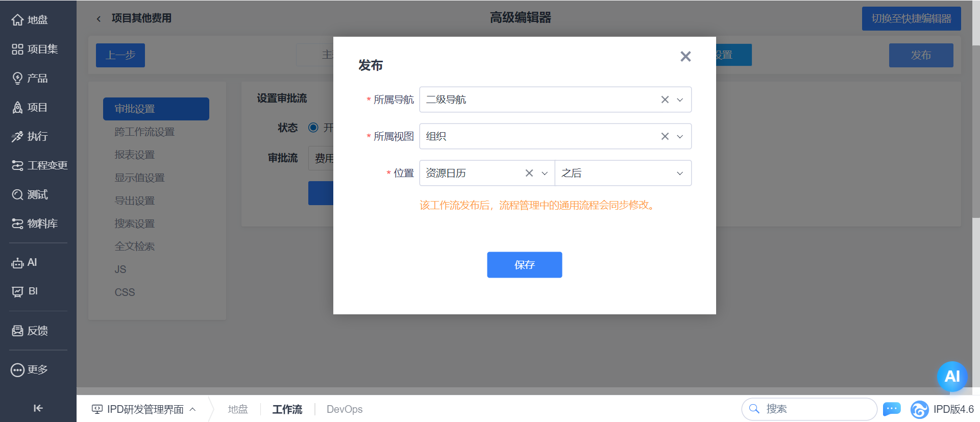Collapse the left sidebar menu
The height and width of the screenshot is (422, 980).
pos(38,408)
